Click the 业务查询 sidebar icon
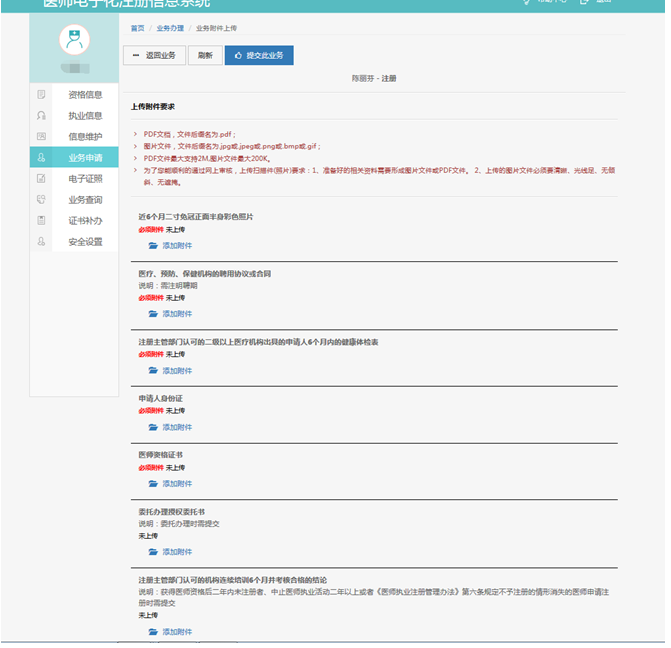671x648 pixels. [41, 199]
